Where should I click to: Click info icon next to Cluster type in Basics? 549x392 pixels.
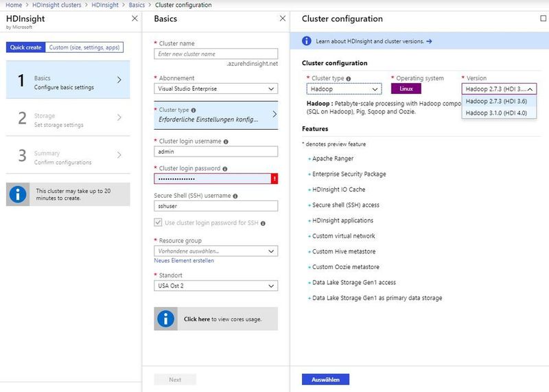(x=194, y=110)
